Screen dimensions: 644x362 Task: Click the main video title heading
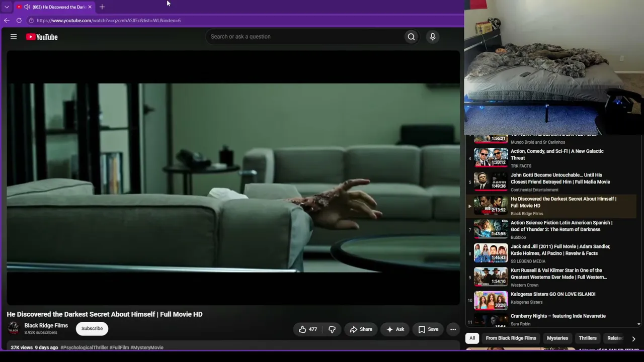(105, 314)
